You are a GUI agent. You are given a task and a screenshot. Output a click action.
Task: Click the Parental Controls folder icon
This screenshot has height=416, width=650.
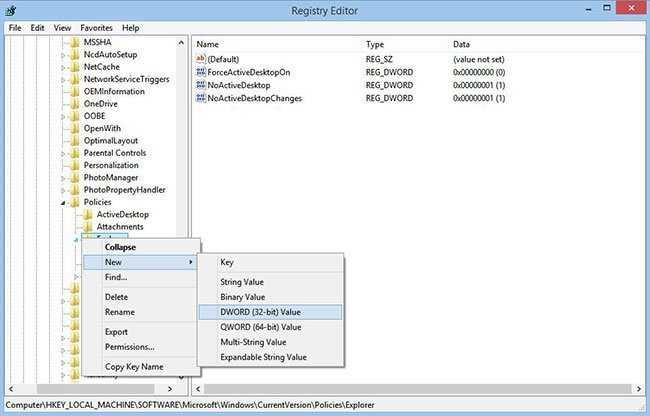pos(75,153)
